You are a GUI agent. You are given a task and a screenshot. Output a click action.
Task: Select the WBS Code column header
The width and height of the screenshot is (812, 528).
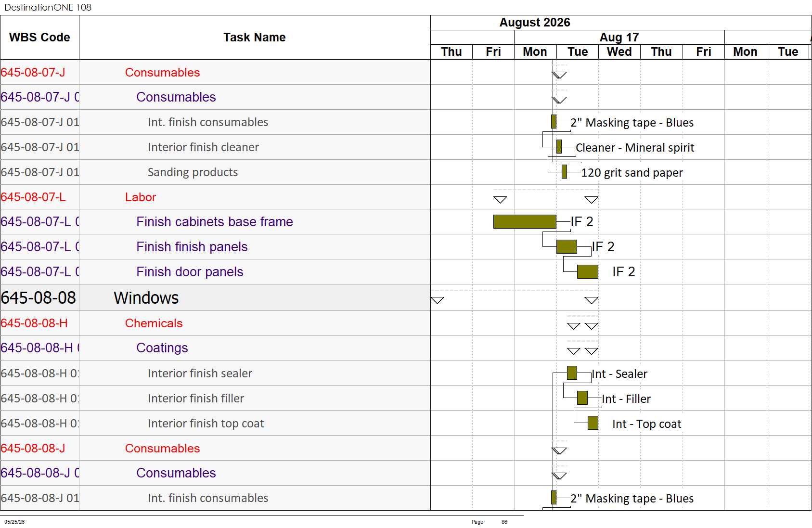pyautogui.click(x=39, y=38)
